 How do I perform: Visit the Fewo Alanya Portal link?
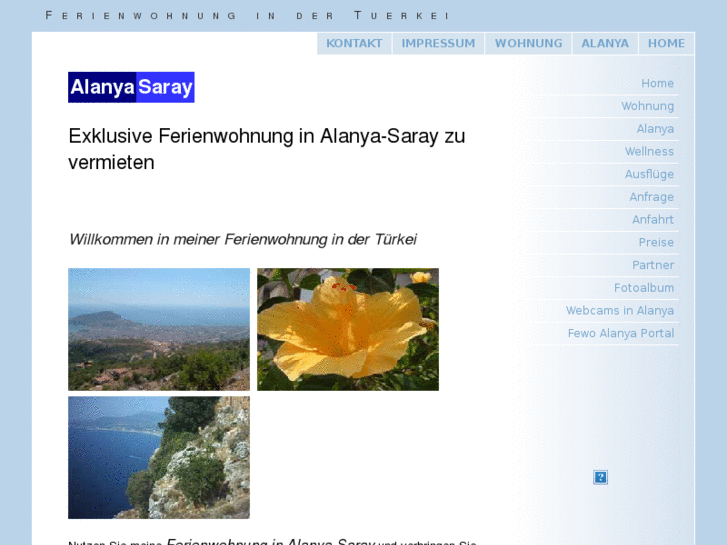tap(621, 333)
